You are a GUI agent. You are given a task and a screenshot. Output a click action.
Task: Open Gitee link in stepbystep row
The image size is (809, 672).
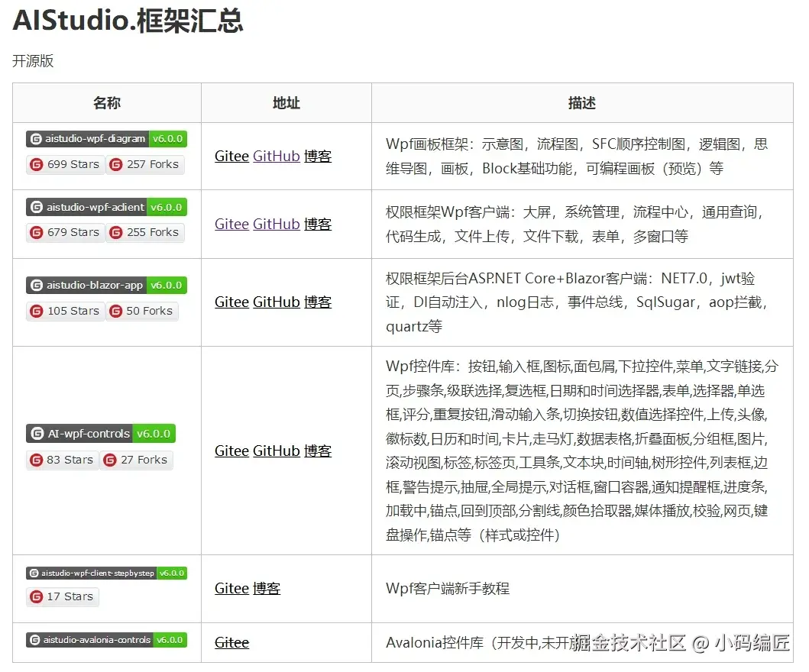(x=231, y=589)
